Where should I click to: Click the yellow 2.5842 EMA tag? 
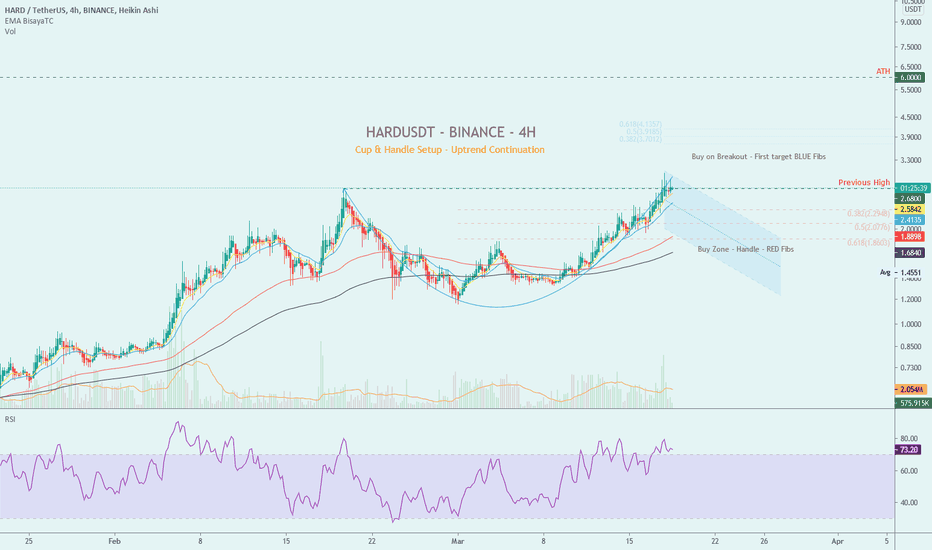tap(910, 209)
